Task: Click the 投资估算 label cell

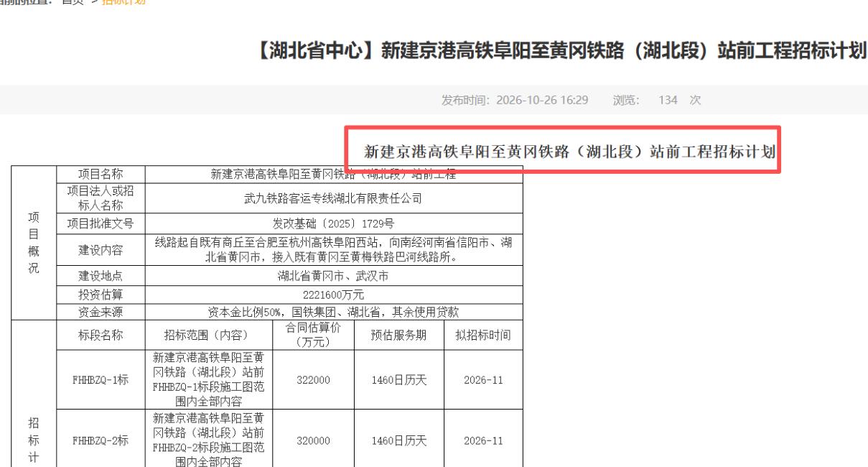Action: tap(101, 295)
